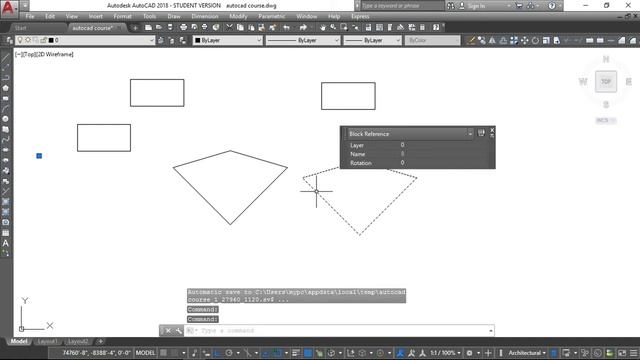Image resolution: width=640 pixels, height=360 pixels.
Task: Click the layer 0 black color swatch
Action: pyautogui.click(x=51, y=40)
